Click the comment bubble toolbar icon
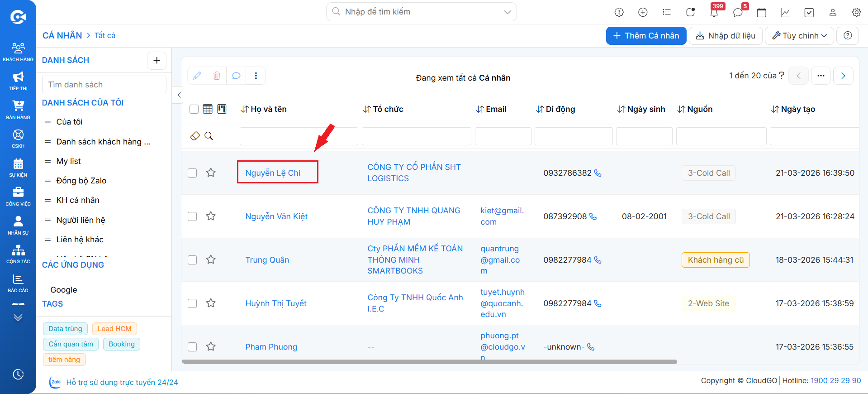Image resolution: width=868 pixels, height=394 pixels. coord(236,76)
